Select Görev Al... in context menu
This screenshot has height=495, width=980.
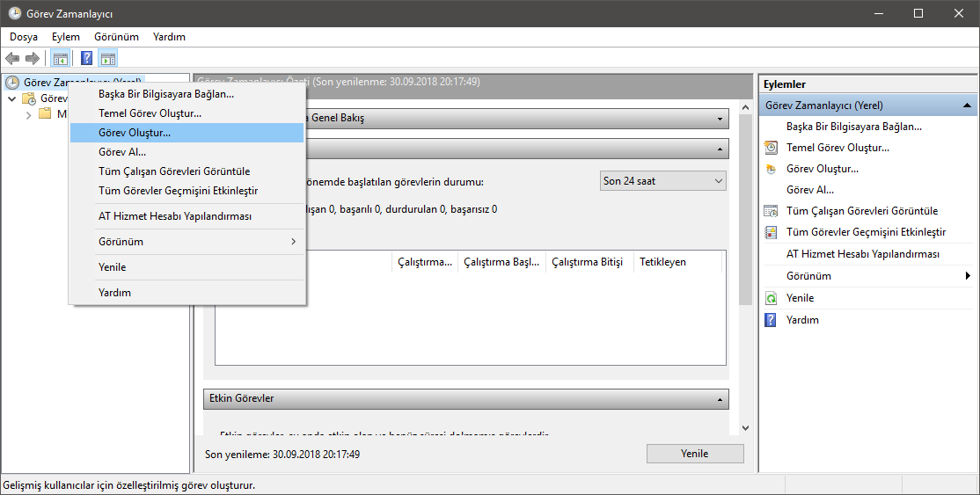[186, 152]
